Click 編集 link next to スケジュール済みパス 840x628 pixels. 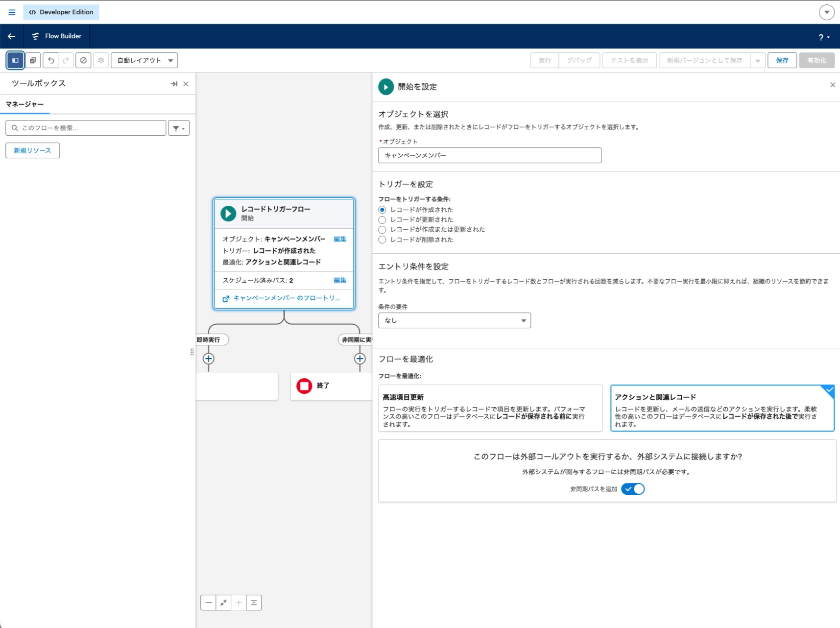(x=340, y=280)
